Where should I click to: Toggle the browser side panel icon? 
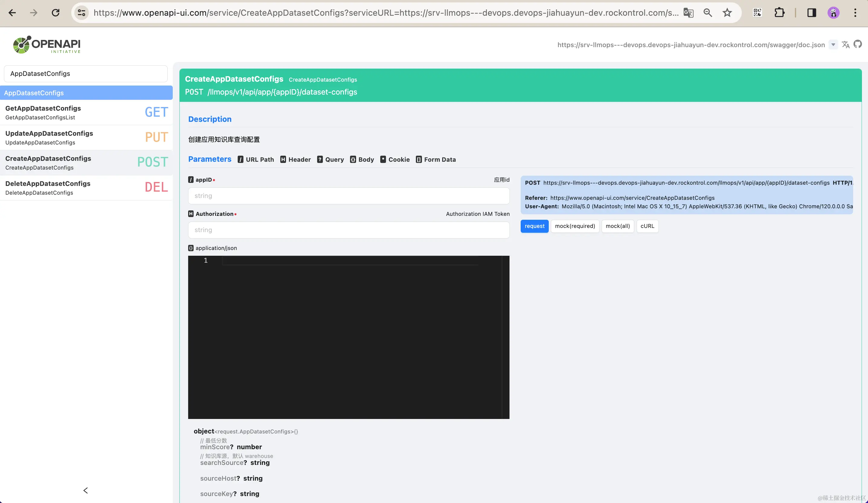click(x=812, y=13)
